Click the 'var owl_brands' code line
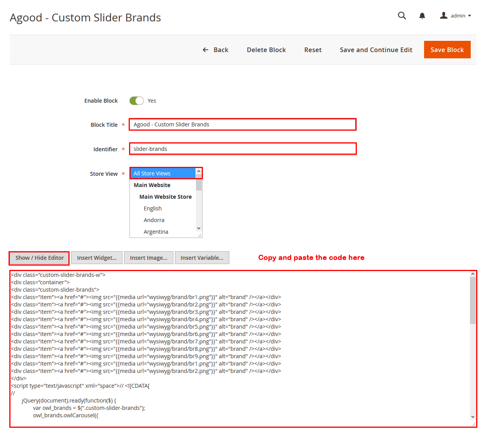Viewport: 482px width, 448px height. pos(89,408)
